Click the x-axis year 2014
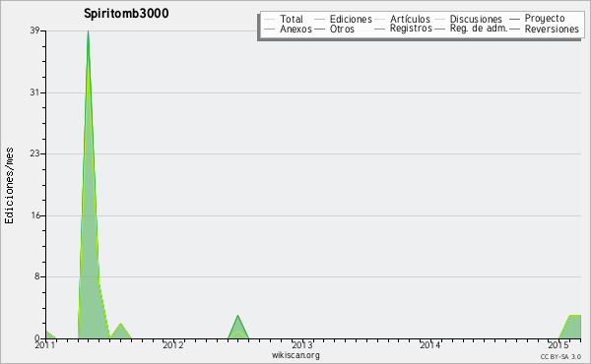 [430, 344]
